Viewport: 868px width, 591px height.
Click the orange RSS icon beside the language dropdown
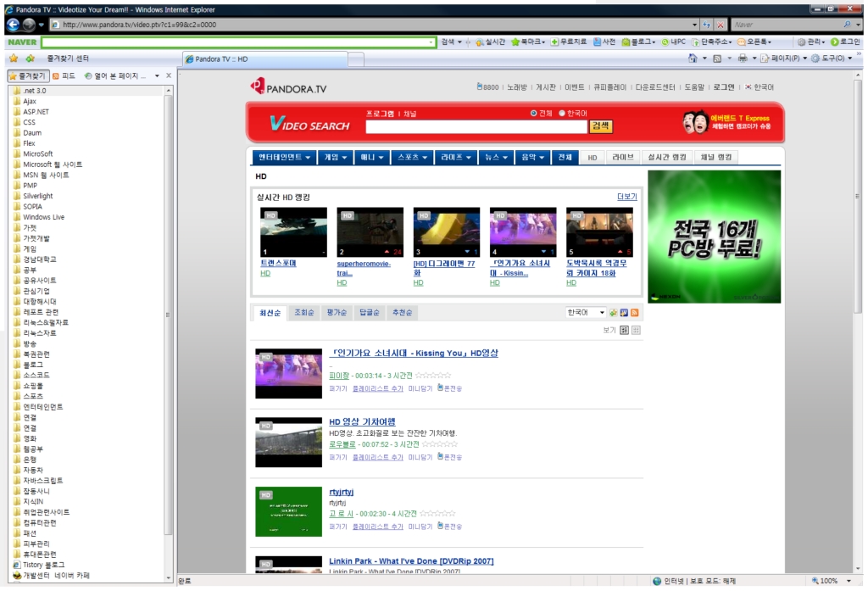(634, 313)
